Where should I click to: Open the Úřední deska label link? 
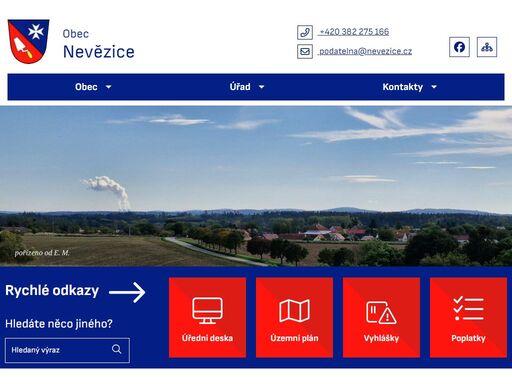[207, 338]
